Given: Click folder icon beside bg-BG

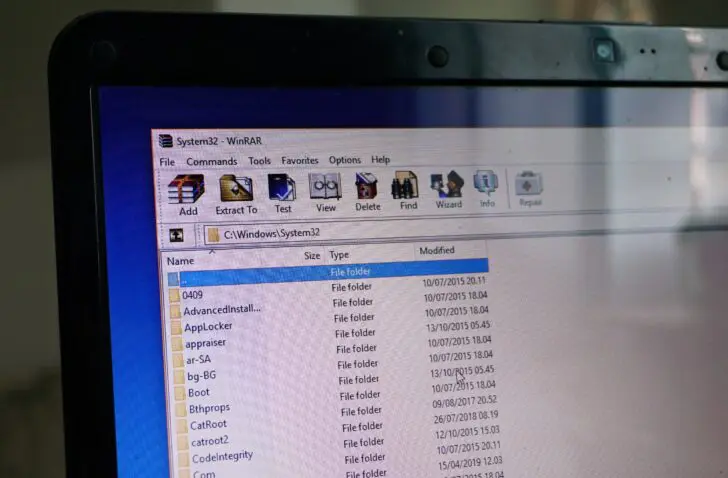Looking at the screenshot, I should tap(179, 377).
